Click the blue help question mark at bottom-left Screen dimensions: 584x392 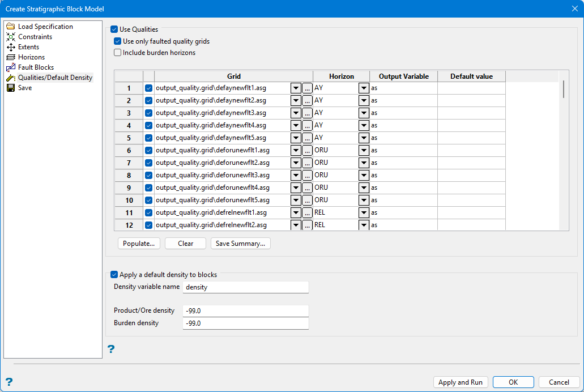(x=8, y=382)
